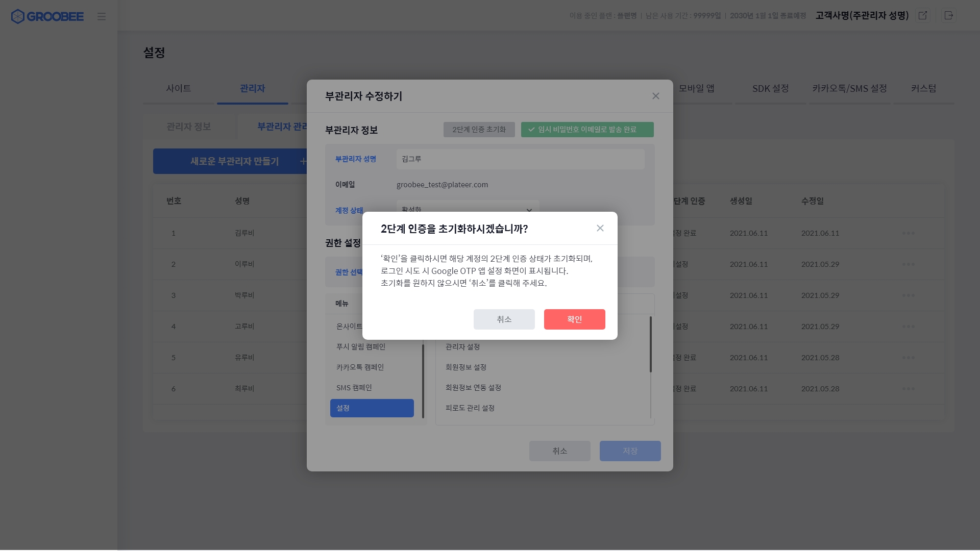980x551 pixels.
Task: Open row 1 three-dots options menu
Action: (x=908, y=233)
